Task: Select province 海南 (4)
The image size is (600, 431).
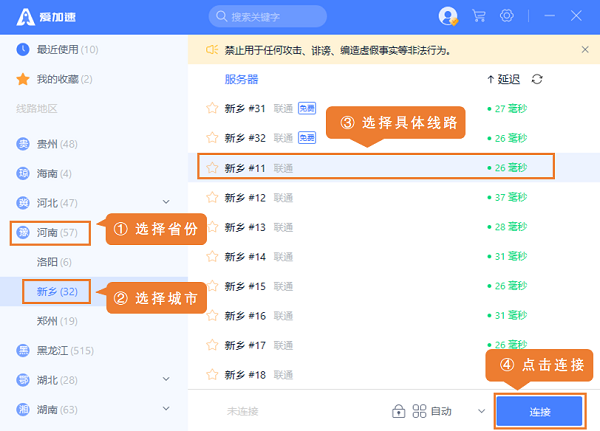Action: pos(54,174)
